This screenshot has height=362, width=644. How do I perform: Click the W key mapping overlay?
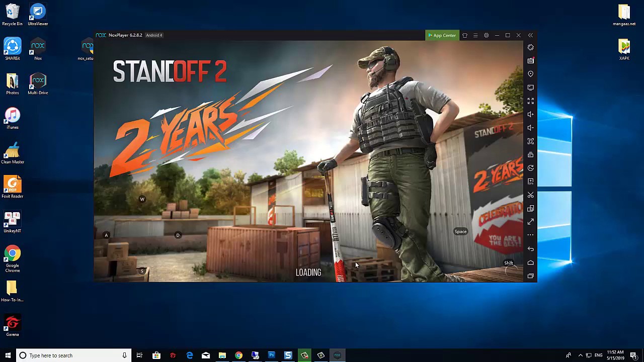[x=142, y=200]
